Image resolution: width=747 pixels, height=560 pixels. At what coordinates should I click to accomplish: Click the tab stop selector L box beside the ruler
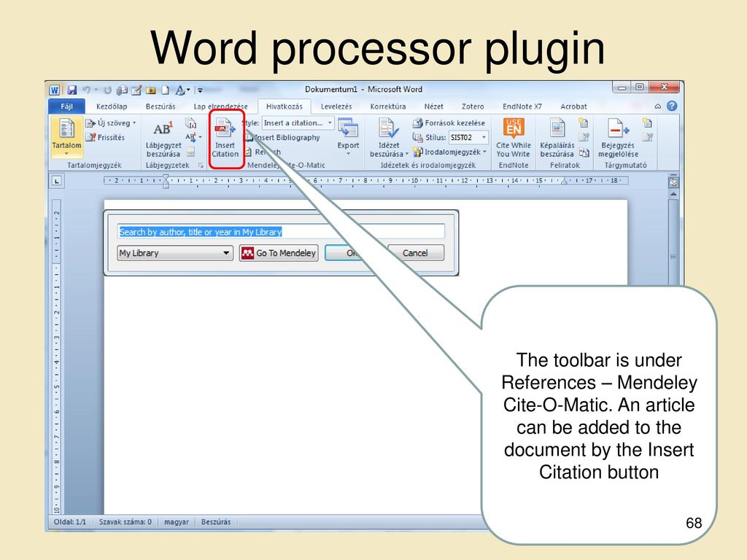[x=57, y=181]
